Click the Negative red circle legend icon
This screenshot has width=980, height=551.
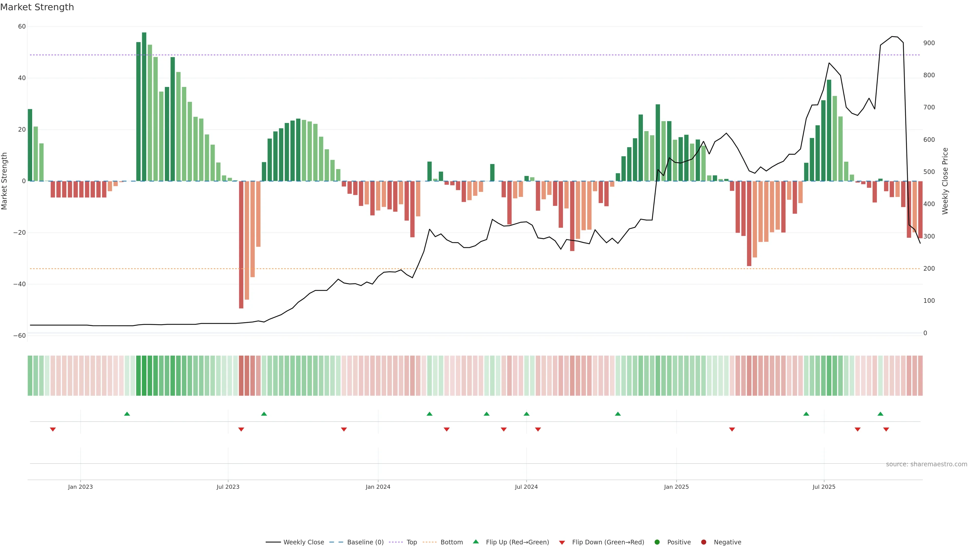[703, 542]
